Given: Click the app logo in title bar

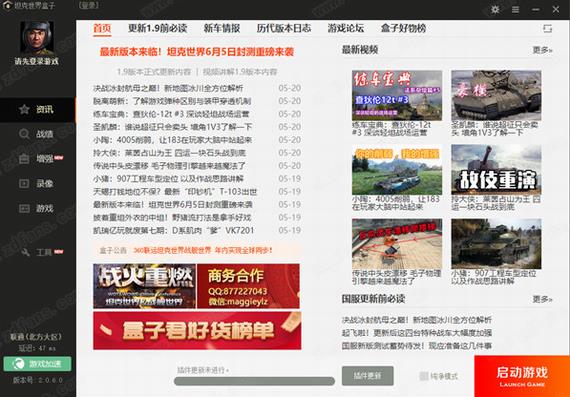Looking at the screenshot, I should point(7,6).
